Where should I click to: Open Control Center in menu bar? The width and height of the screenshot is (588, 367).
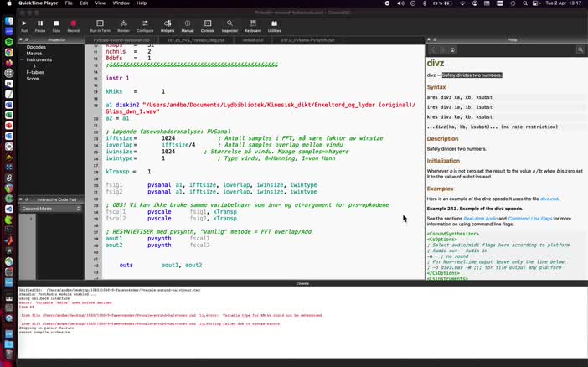(x=536, y=3)
